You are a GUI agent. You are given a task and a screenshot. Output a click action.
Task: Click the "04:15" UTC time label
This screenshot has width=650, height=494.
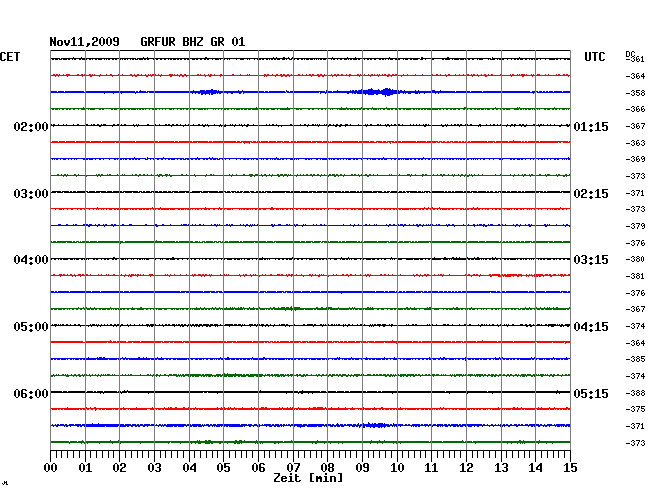[x=591, y=327]
